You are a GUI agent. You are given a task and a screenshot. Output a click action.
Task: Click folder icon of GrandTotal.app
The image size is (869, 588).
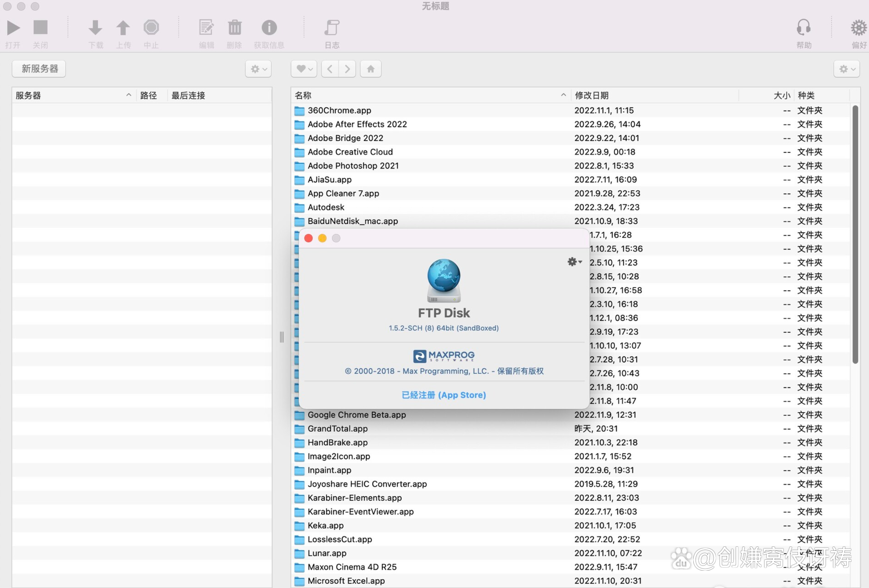pyautogui.click(x=299, y=429)
